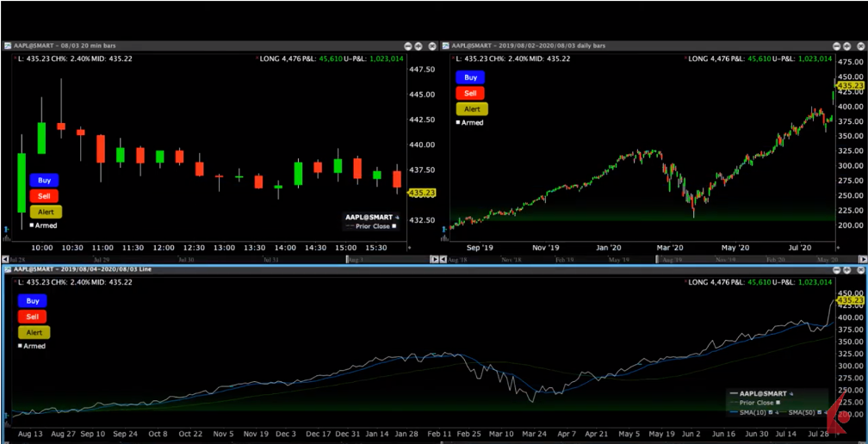Click Buy button in 20 min bars chart
The width and height of the screenshot is (868, 444).
coord(45,181)
